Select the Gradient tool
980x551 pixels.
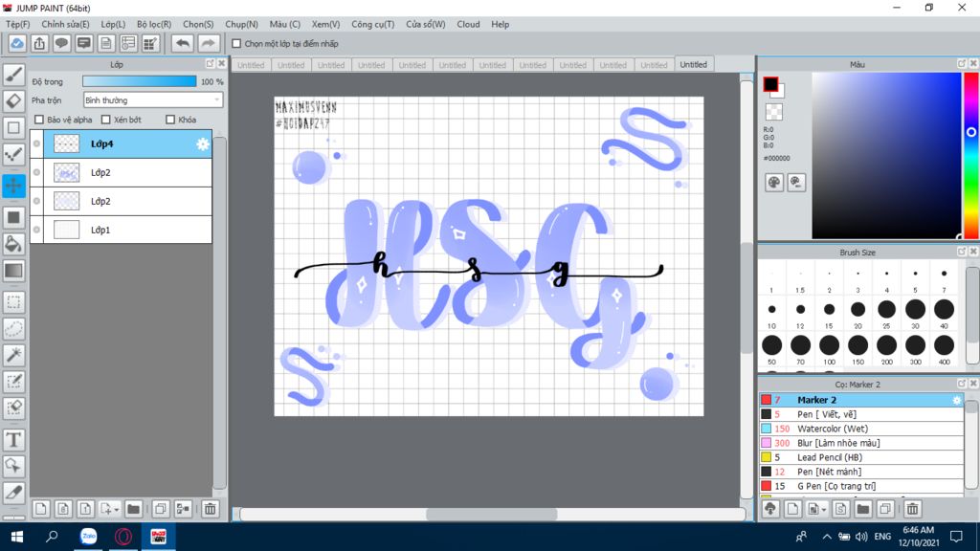(13, 271)
